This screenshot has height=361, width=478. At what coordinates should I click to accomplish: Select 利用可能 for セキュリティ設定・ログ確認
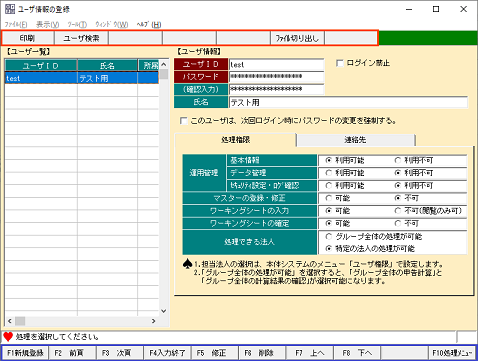tap(329, 185)
